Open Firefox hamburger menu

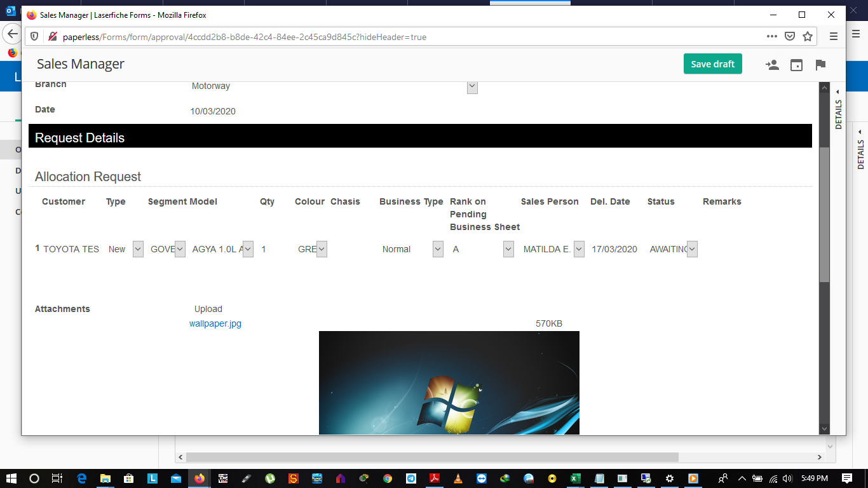(834, 37)
